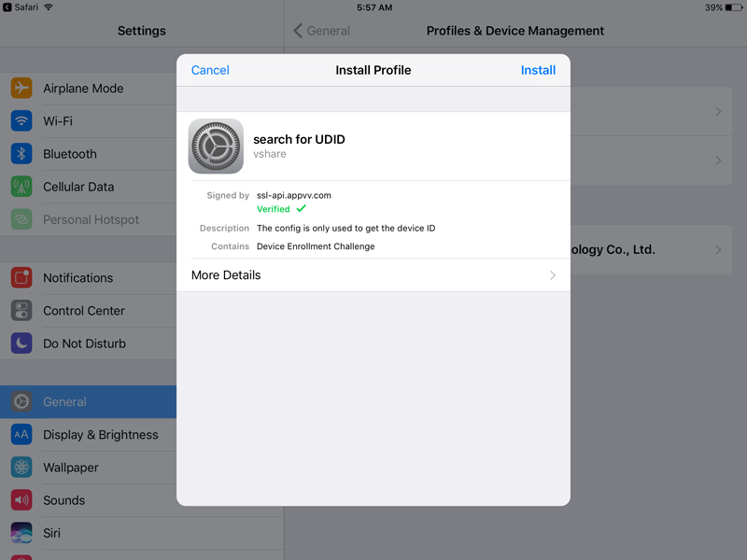This screenshot has height=560, width=747.
Task: Click signer text ssl-api.appvv.com
Action: 294,195
